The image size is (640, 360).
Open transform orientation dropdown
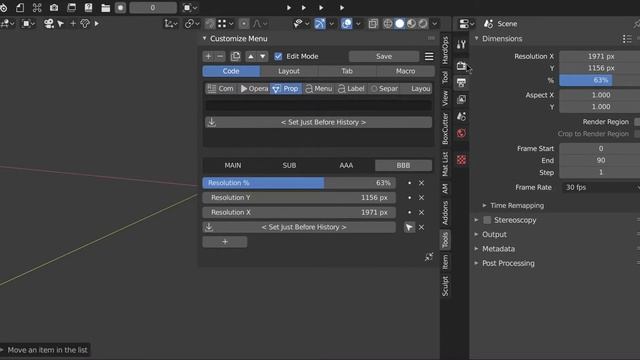coord(171,24)
